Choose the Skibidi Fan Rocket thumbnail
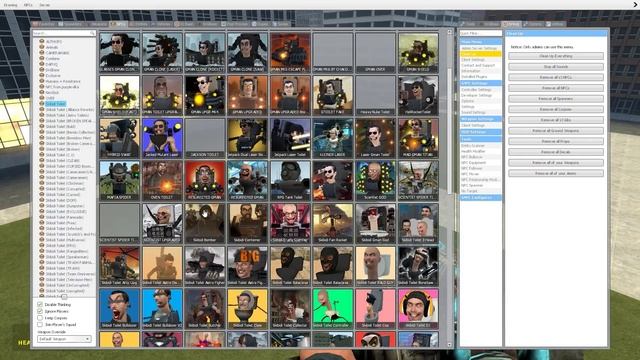Viewport: 640px width, 360px height. click(333, 223)
